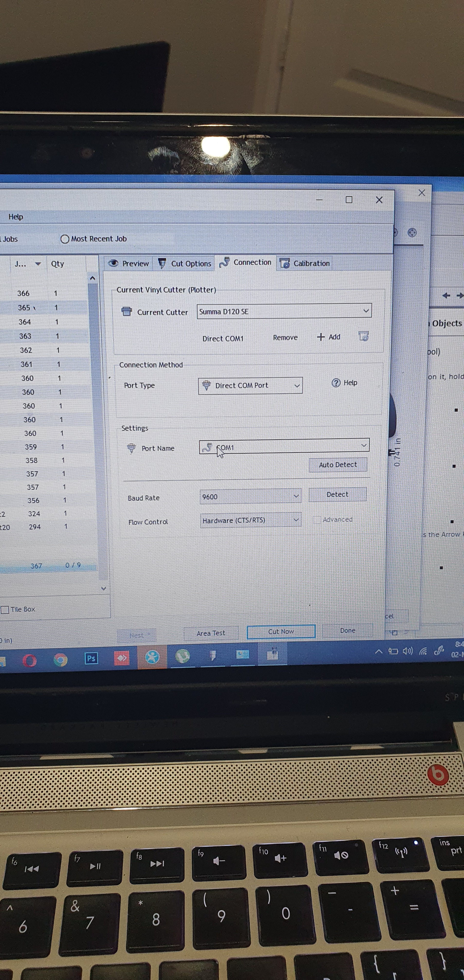Show hidden system tray icons
This screenshot has width=464, height=980.
click(379, 651)
